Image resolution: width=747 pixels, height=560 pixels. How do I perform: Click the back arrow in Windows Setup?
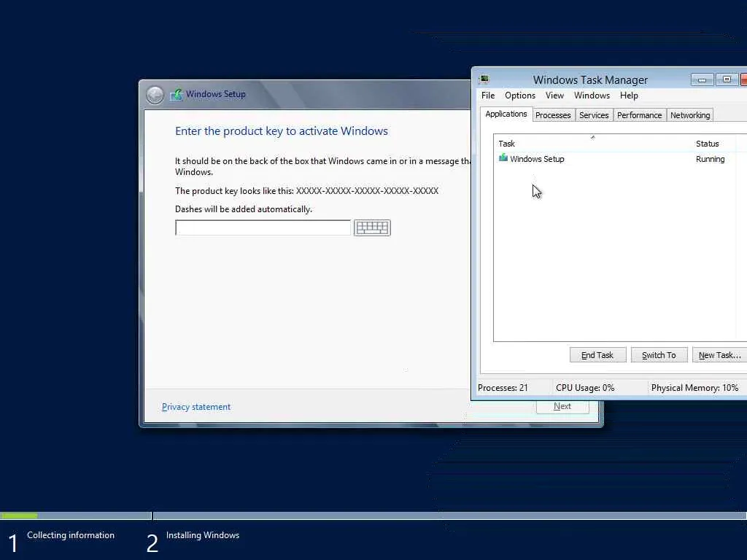(155, 94)
